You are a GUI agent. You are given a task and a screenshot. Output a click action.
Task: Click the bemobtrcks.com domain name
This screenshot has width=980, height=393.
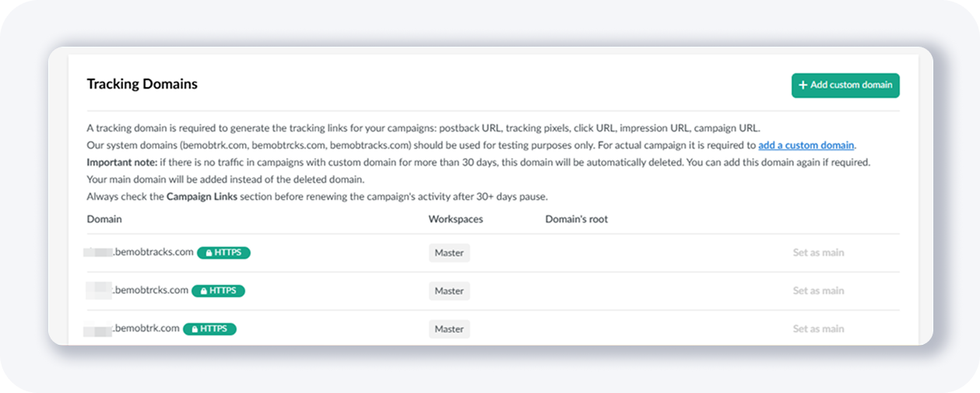[150, 290]
